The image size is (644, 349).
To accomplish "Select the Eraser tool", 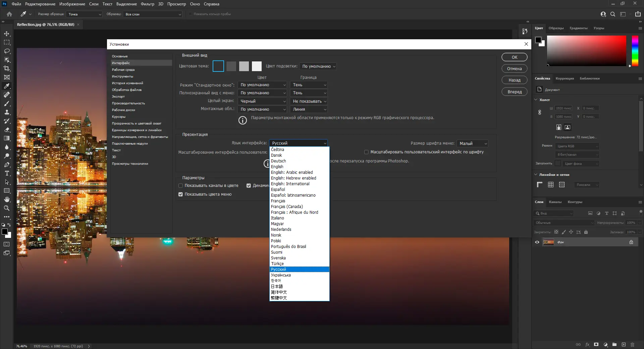I will pyautogui.click(x=7, y=130).
